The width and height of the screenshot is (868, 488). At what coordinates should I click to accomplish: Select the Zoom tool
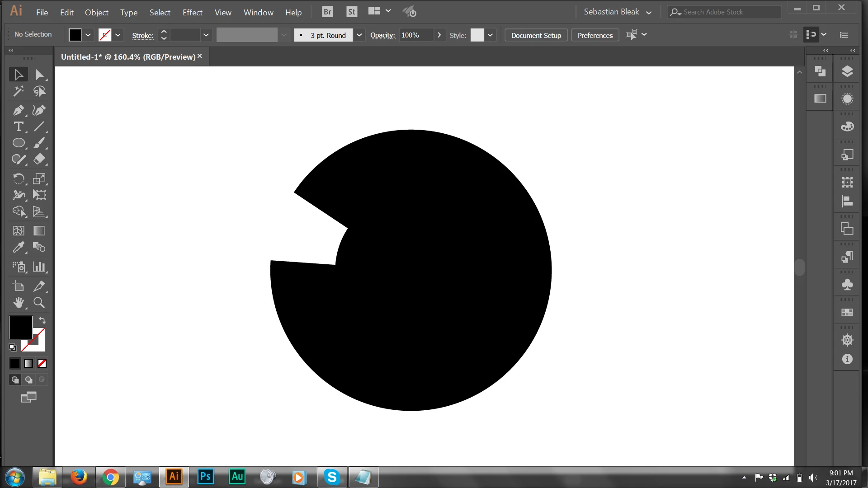tap(39, 302)
